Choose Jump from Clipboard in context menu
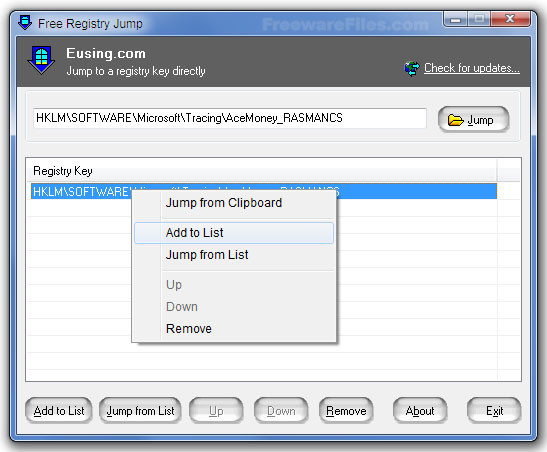Viewport: 547px width, 452px height. click(x=234, y=203)
